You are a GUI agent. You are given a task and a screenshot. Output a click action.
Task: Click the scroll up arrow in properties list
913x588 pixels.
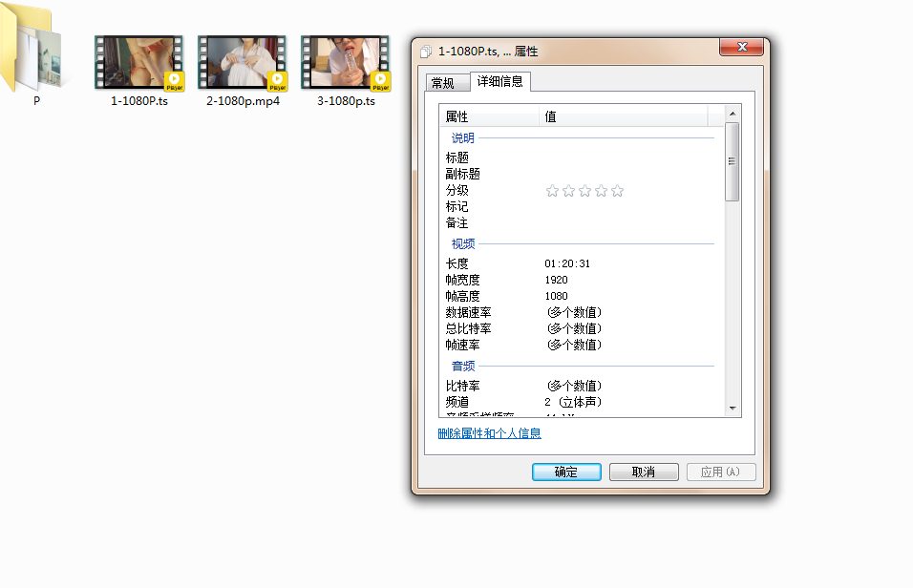733,115
